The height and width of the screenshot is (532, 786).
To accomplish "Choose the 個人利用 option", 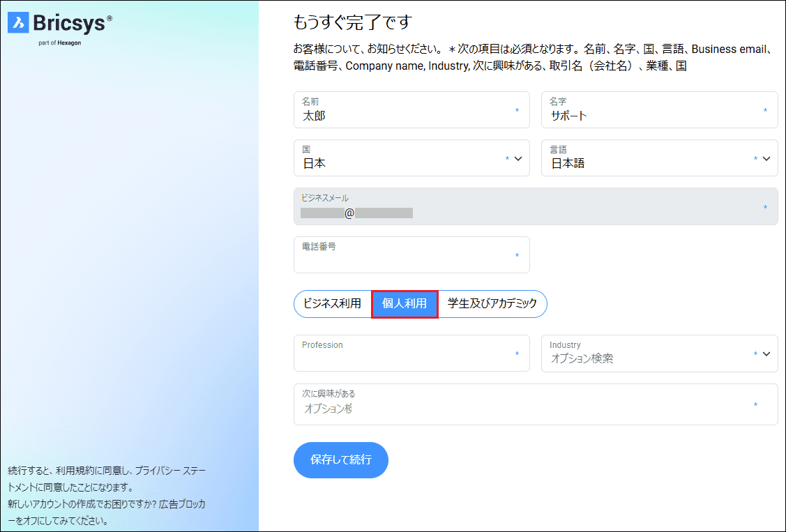I will (405, 304).
